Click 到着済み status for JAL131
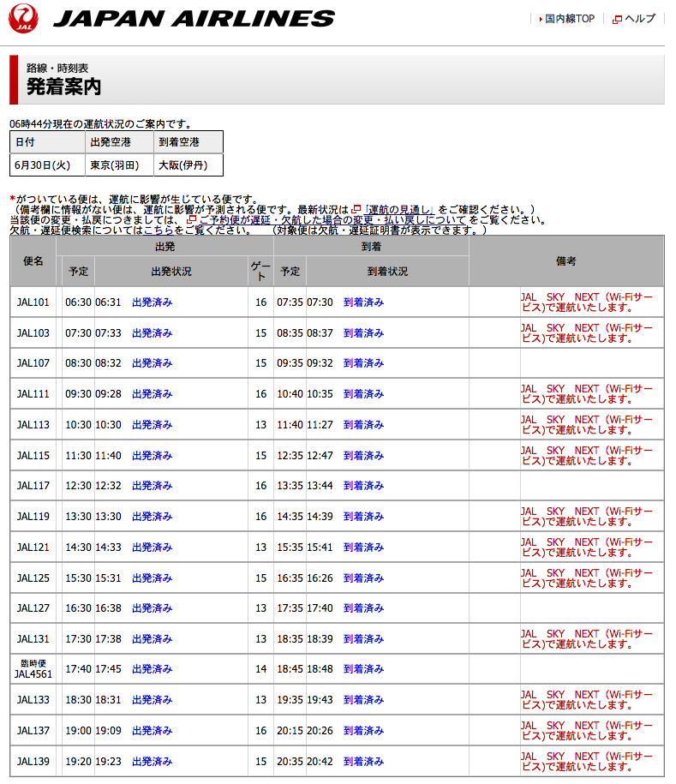 (x=363, y=639)
